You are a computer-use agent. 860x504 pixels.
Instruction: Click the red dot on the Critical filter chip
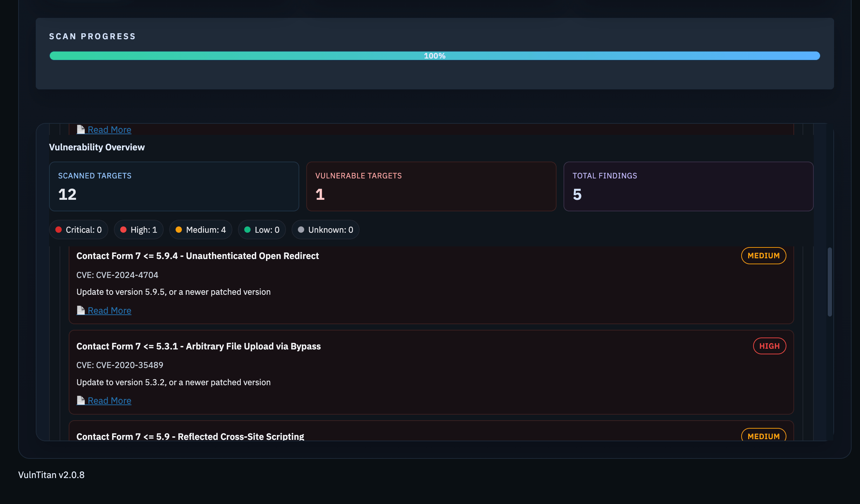coord(59,230)
